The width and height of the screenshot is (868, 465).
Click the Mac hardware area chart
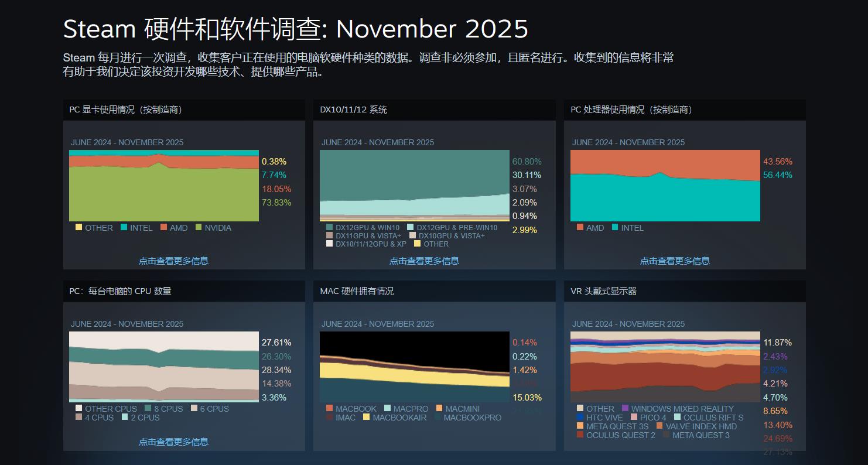(414, 367)
